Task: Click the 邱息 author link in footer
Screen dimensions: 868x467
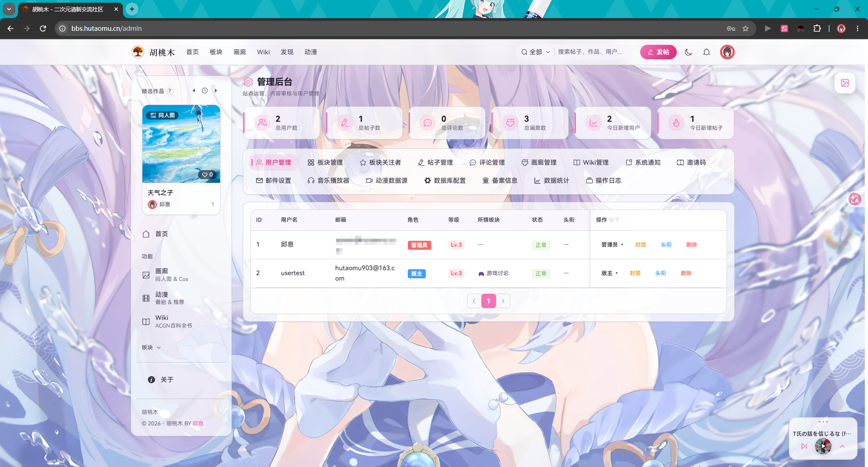Action: pyautogui.click(x=198, y=424)
